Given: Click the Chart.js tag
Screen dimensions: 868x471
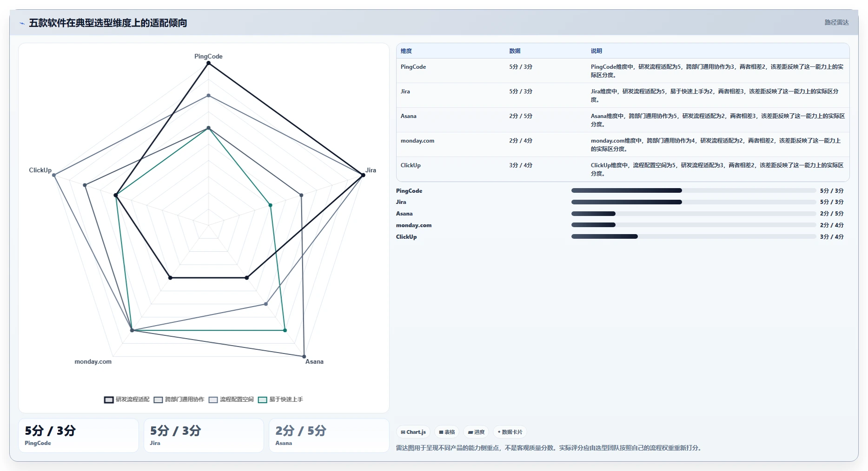Looking at the screenshot, I should pyautogui.click(x=413, y=432).
